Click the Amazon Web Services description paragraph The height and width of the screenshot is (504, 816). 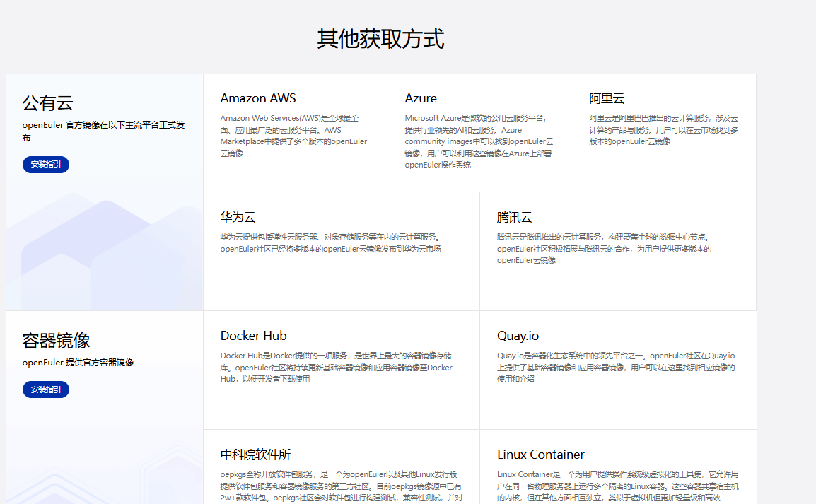(x=293, y=136)
